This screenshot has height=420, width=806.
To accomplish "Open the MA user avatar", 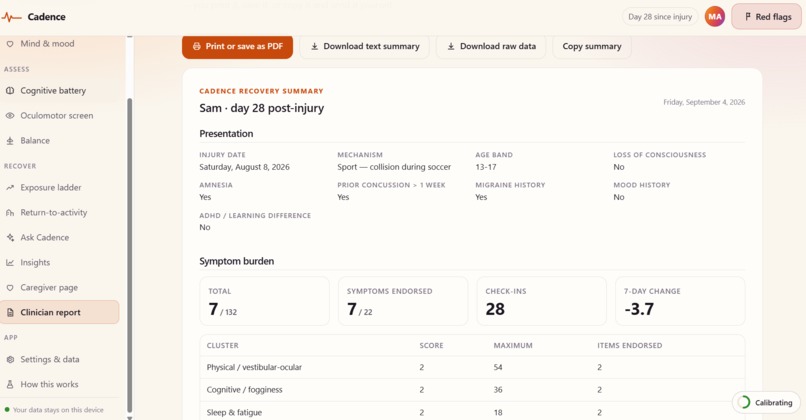I will coord(715,16).
